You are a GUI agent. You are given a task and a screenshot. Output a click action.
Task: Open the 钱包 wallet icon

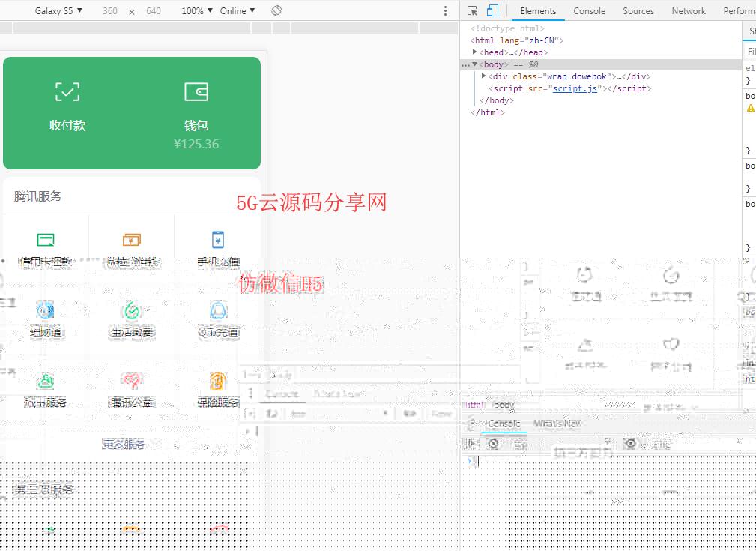tap(196, 91)
